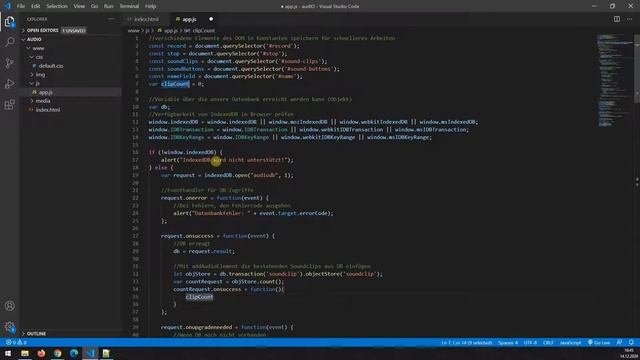The height and width of the screenshot is (360, 640).
Task: Open Firefox from the taskbar
Action: pos(41,353)
